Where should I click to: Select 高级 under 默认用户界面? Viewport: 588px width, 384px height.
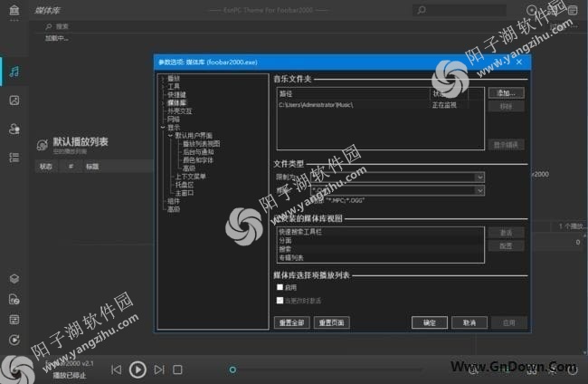tap(189, 168)
